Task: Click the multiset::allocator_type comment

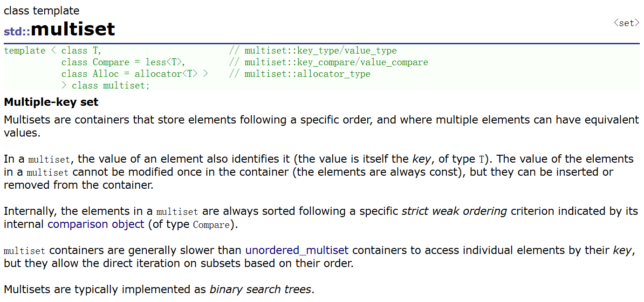Action: pos(300,74)
